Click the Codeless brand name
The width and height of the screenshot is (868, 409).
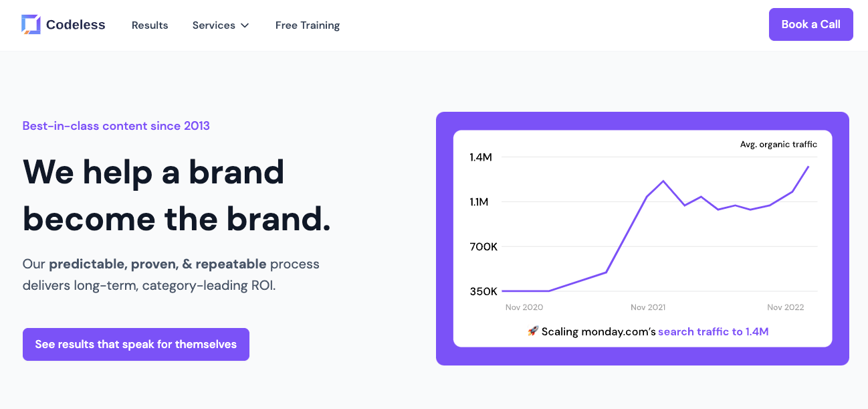(x=76, y=25)
